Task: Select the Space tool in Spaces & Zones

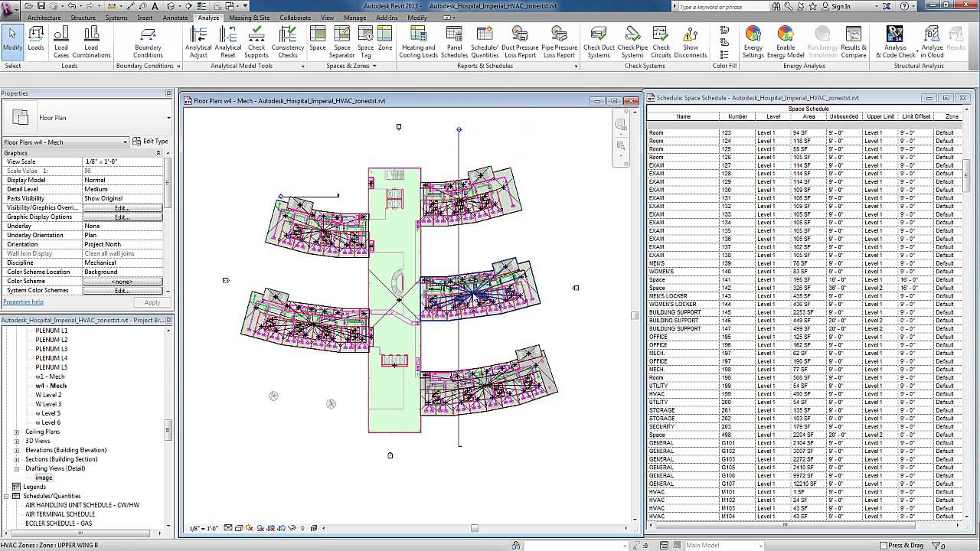Action: pos(317,41)
